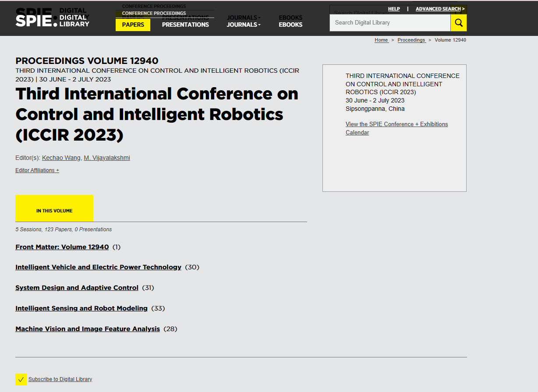The image size is (538, 392).
Task: Open the Proceedings breadcrumb link
Action: click(x=411, y=40)
